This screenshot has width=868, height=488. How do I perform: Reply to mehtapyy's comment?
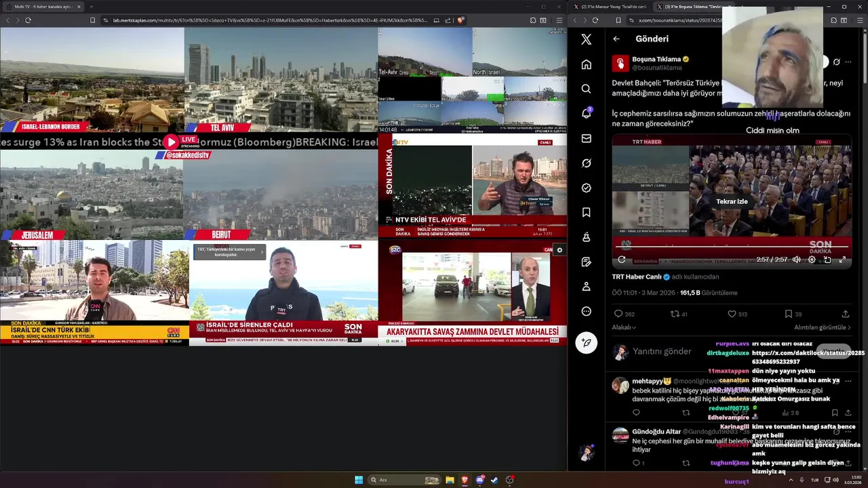636,413
